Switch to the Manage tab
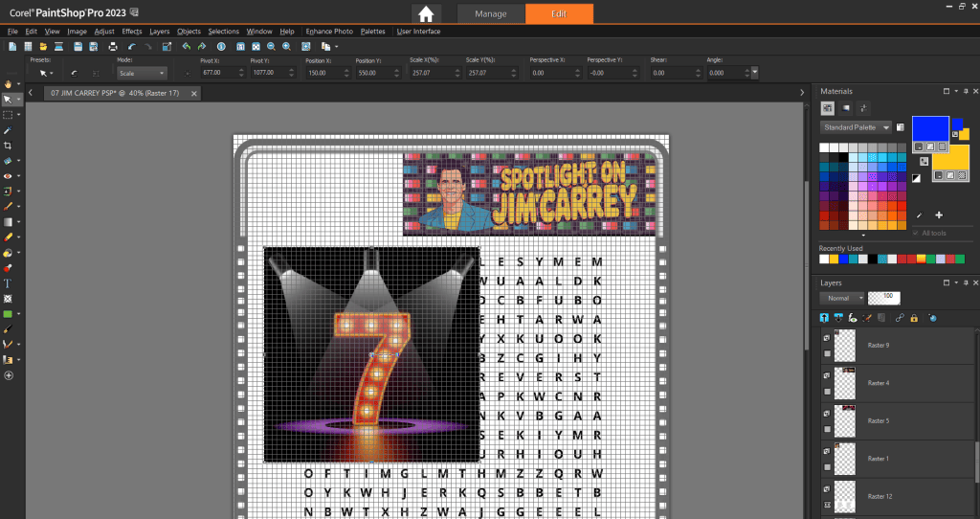This screenshot has height=519, width=980. tap(491, 13)
